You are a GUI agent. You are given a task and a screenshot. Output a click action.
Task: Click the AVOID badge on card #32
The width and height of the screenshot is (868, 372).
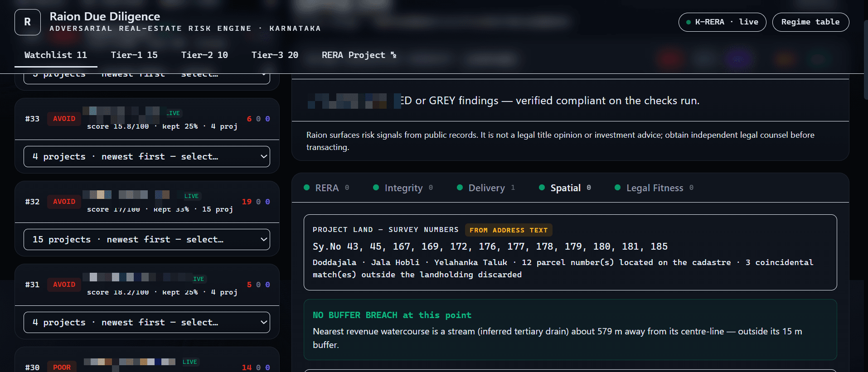(x=64, y=202)
